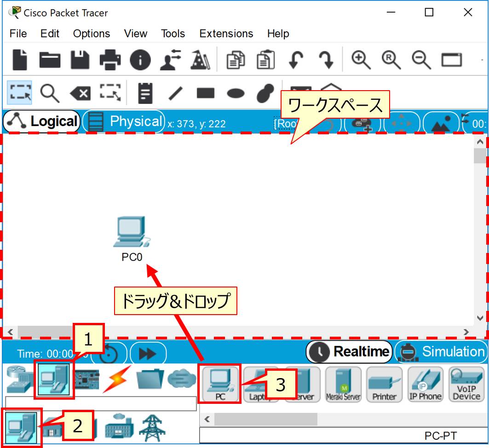The image size is (489, 448).
Task: Open the Options menu
Action: point(92,34)
